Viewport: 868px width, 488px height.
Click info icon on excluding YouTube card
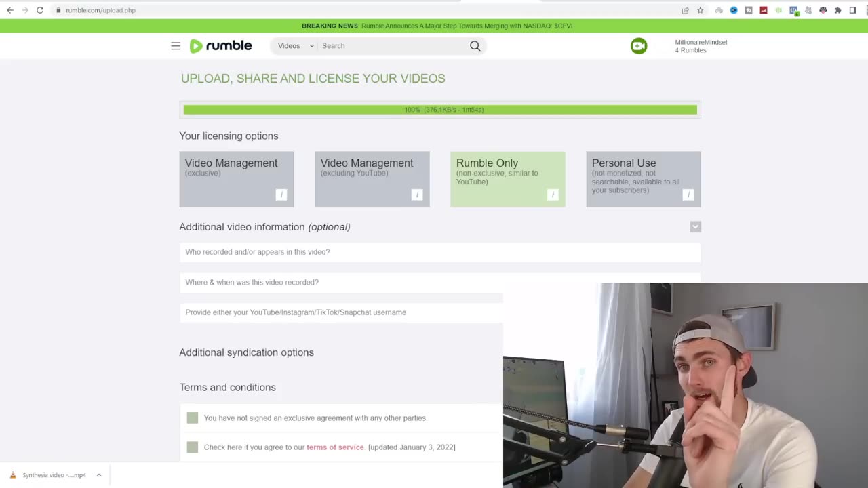[x=417, y=195]
